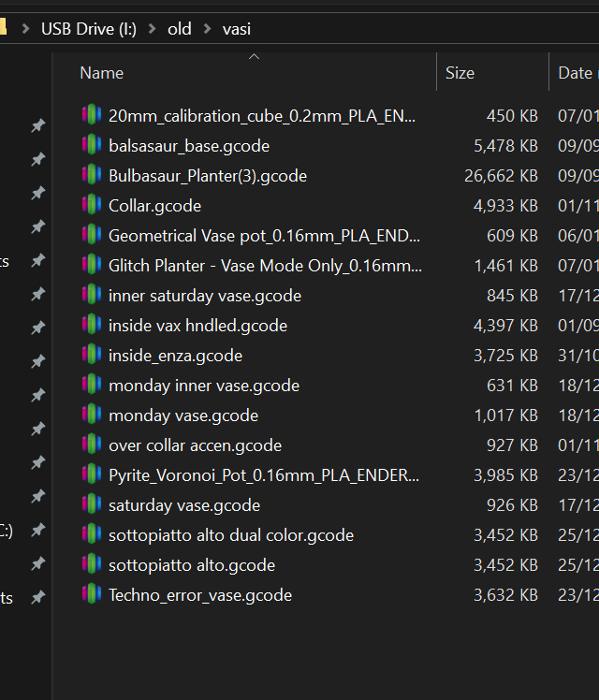The width and height of the screenshot is (599, 700).
Task: Navigate to the 'old' folder in breadcrumb
Action: [179, 29]
